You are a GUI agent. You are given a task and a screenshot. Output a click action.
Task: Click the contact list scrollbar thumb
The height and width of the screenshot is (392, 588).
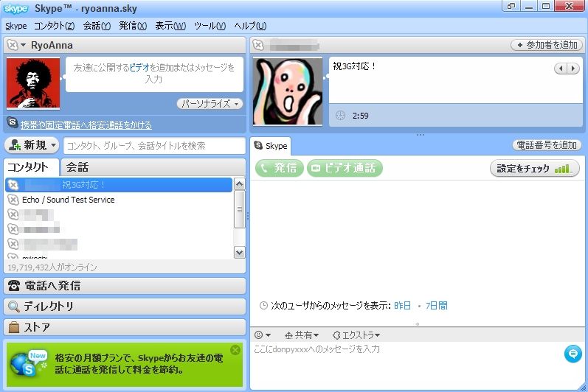coord(239,209)
